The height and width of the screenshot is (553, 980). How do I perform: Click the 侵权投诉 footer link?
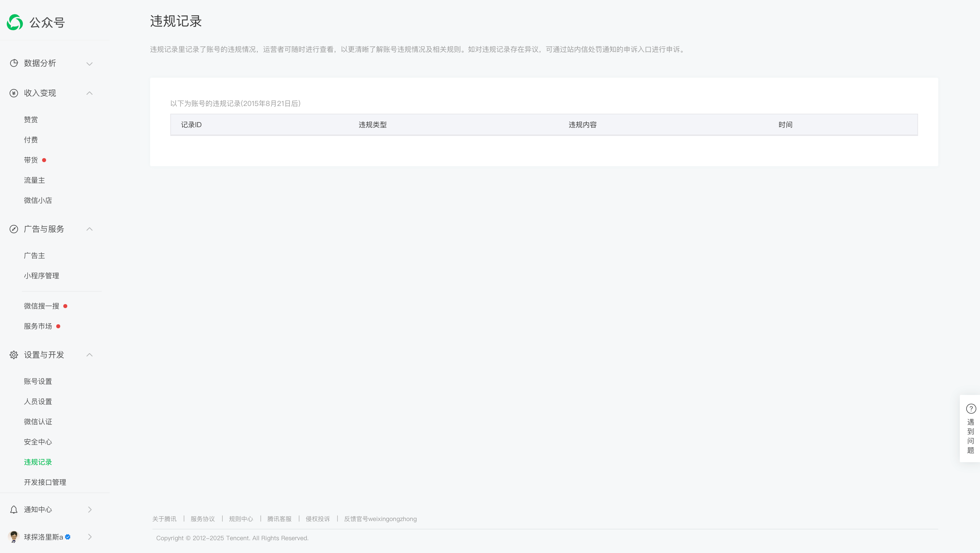(x=318, y=519)
